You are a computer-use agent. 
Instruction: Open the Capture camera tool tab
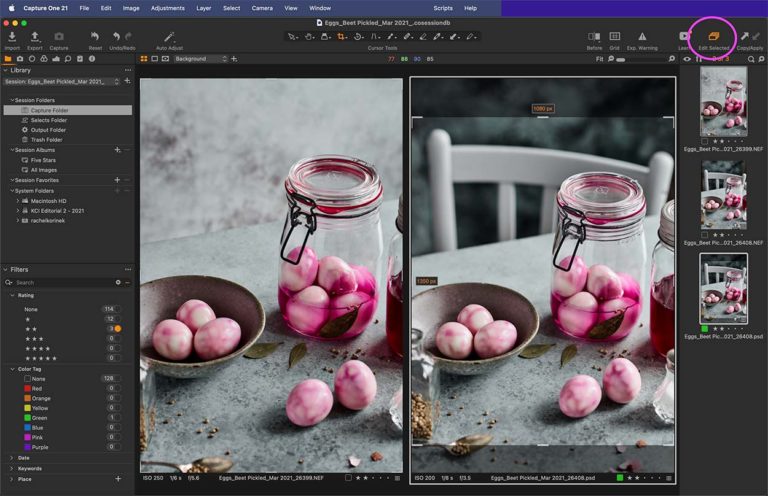tap(20, 59)
